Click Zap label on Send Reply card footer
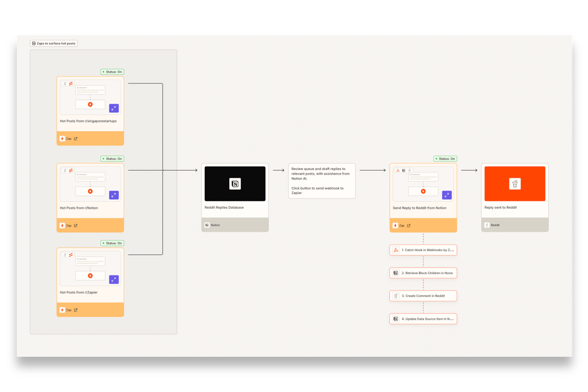Image resolution: width=588 pixels, height=392 pixels. point(402,226)
